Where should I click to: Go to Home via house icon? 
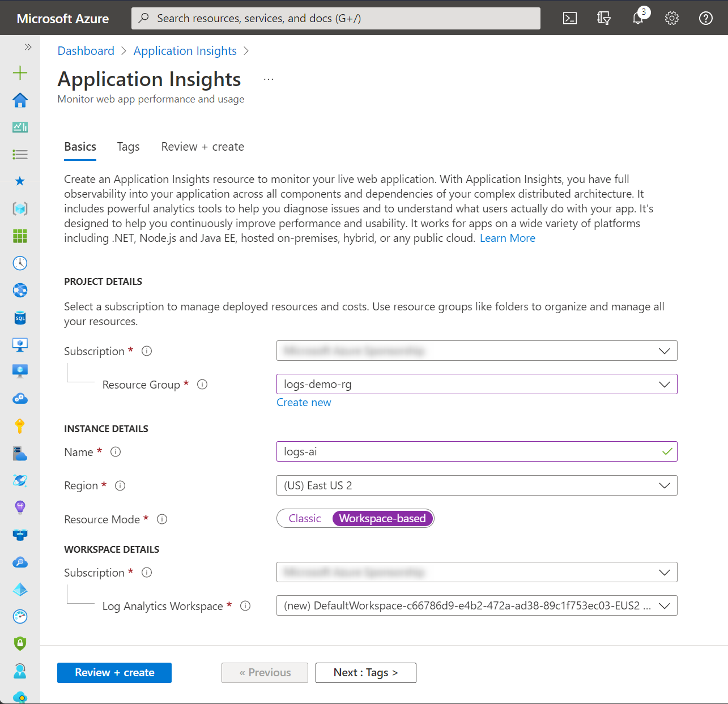(x=20, y=100)
